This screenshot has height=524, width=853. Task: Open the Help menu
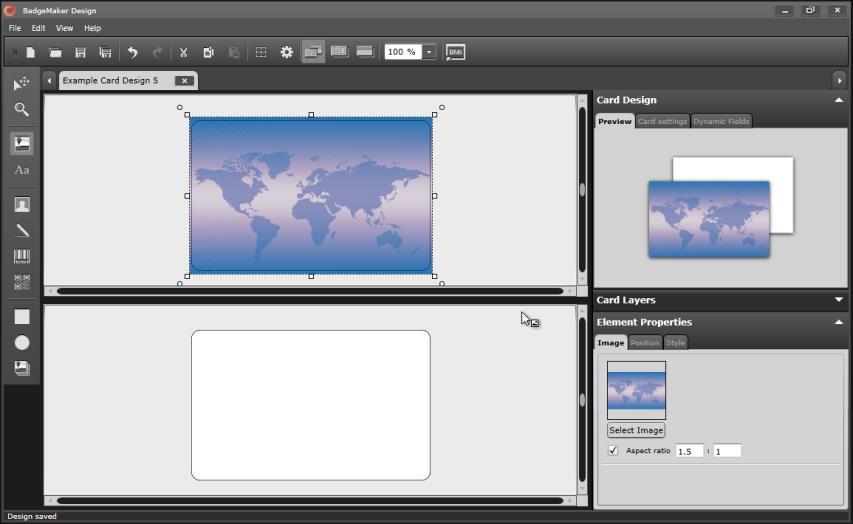(x=92, y=28)
